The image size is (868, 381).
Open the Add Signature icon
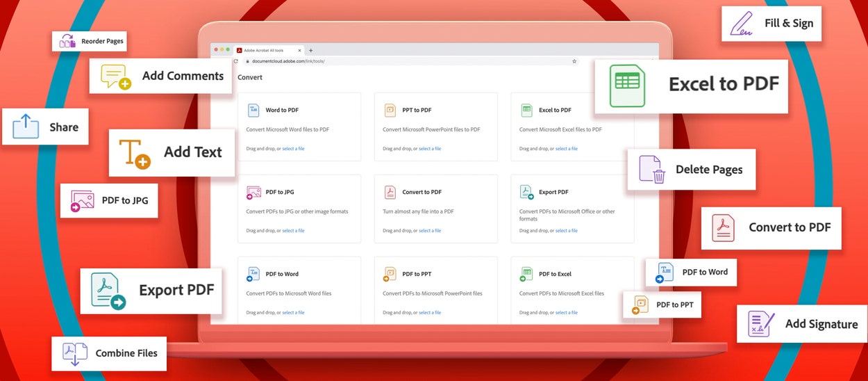pyautogui.click(x=760, y=324)
